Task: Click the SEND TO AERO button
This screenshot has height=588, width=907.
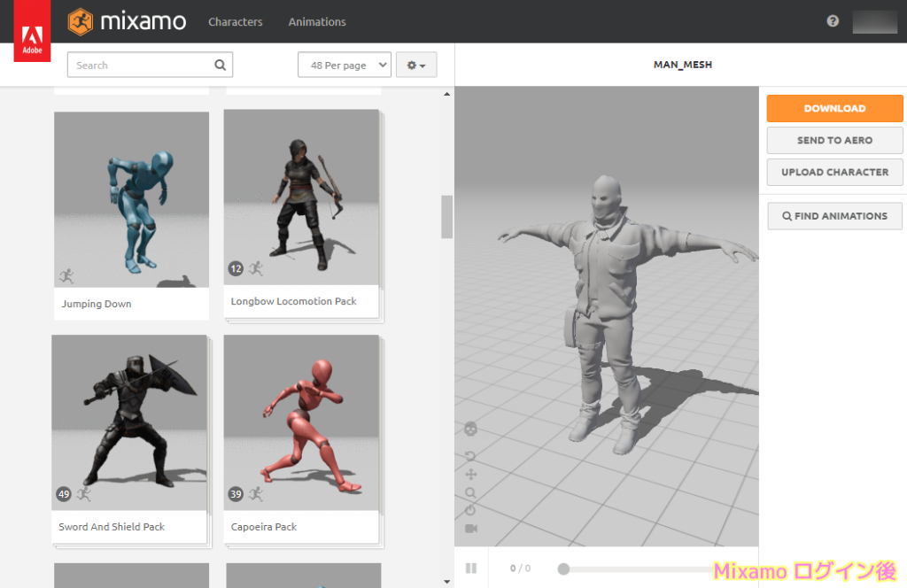Action: [x=833, y=140]
